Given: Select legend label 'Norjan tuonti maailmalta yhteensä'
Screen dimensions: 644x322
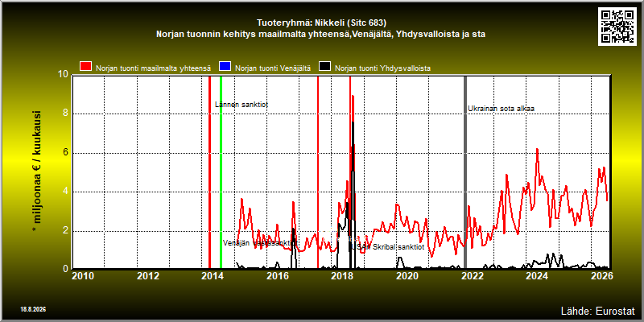Looking at the screenshot, I should click(x=153, y=68).
